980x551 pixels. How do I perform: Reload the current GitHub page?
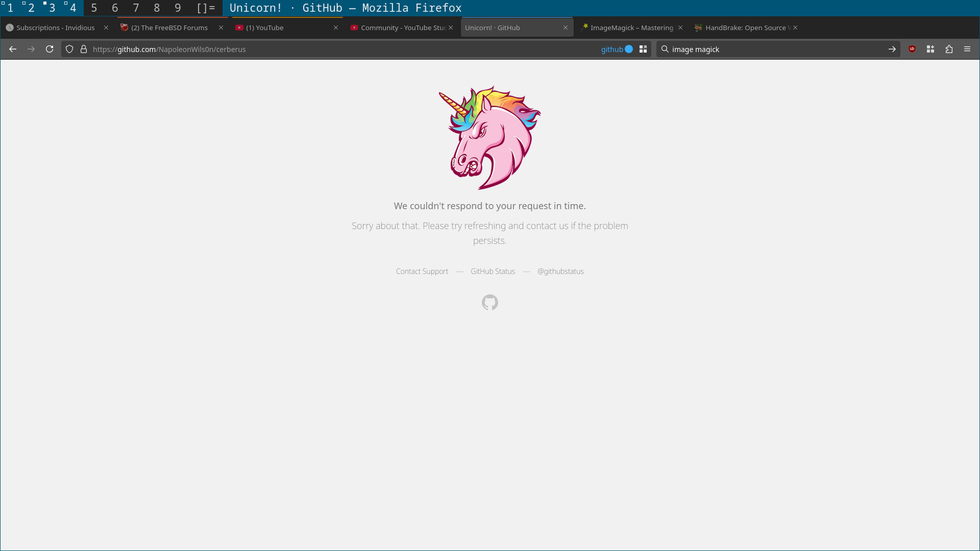50,49
